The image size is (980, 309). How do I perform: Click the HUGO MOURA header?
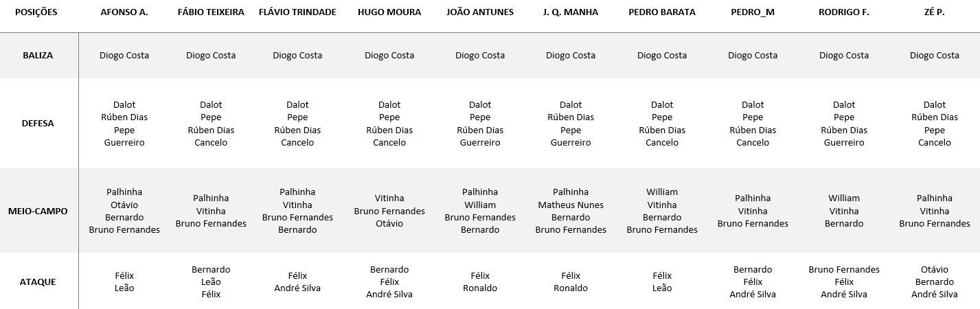389,12
